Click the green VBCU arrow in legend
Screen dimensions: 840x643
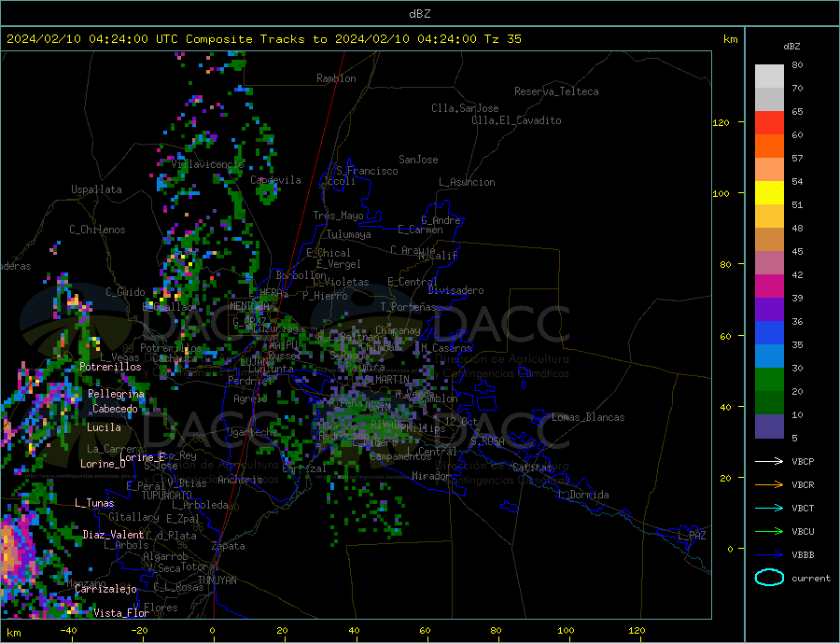[x=769, y=532]
